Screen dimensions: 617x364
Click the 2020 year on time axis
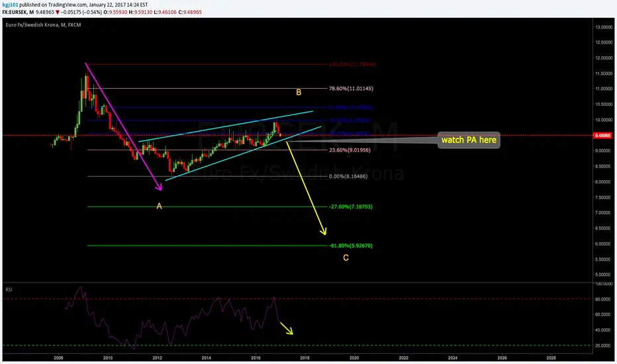tap(354, 357)
